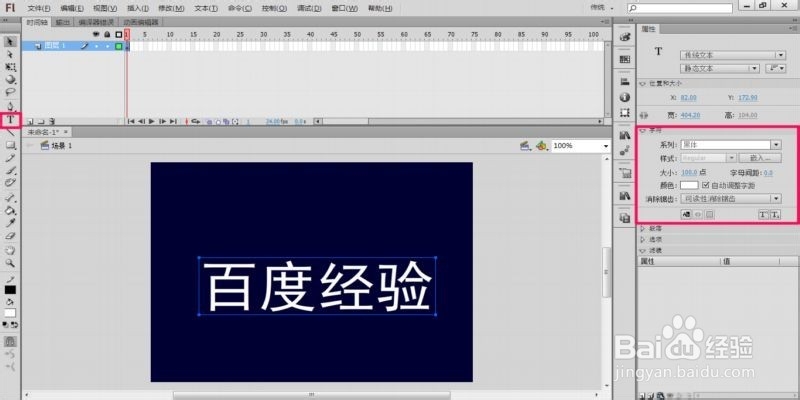Screen dimensions: 800x400
Task: Toggle 自动调整字距 auto kern checkbox
Action: (706, 185)
